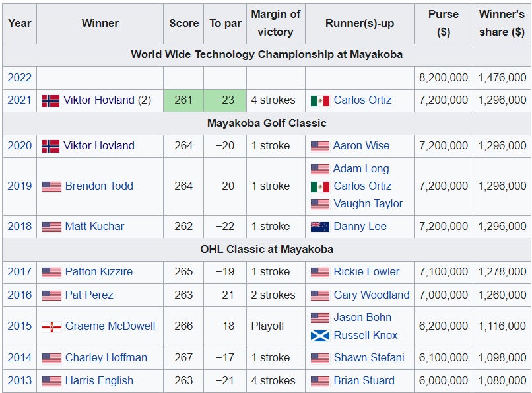Open the 2022 year link
This screenshot has width=532, height=393.
[20, 77]
